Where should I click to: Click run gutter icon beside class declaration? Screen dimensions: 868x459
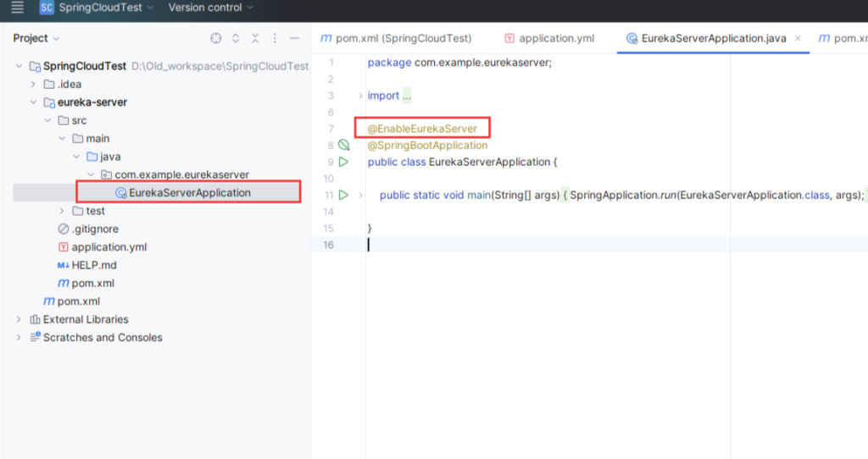[x=344, y=162]
